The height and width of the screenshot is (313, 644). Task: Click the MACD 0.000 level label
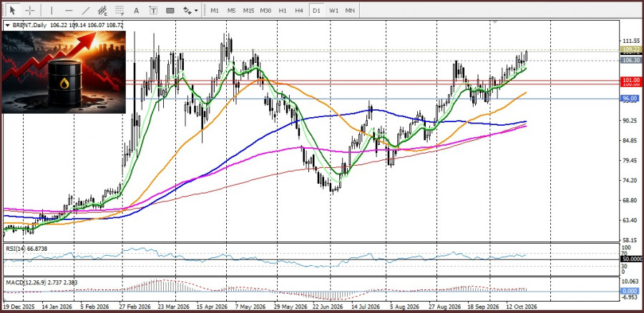(x=630, y=291)
